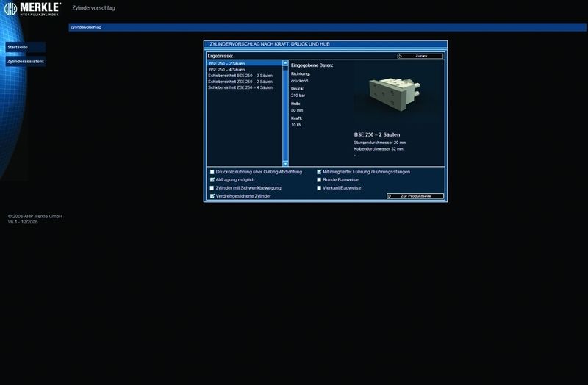Uncheck Mit integrierter Führung / Führungsstangen
588x385 pixels.
coord(319,172)
